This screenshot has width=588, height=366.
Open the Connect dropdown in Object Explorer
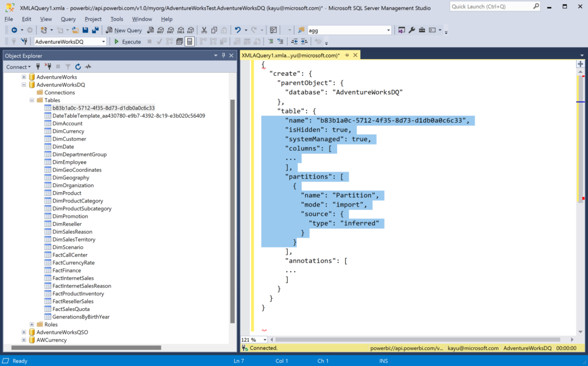coord(18,67)
